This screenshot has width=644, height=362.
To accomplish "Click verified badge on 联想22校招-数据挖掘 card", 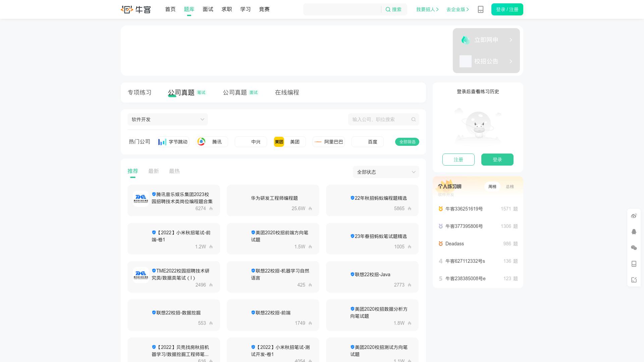I will [x=154, y=312].
